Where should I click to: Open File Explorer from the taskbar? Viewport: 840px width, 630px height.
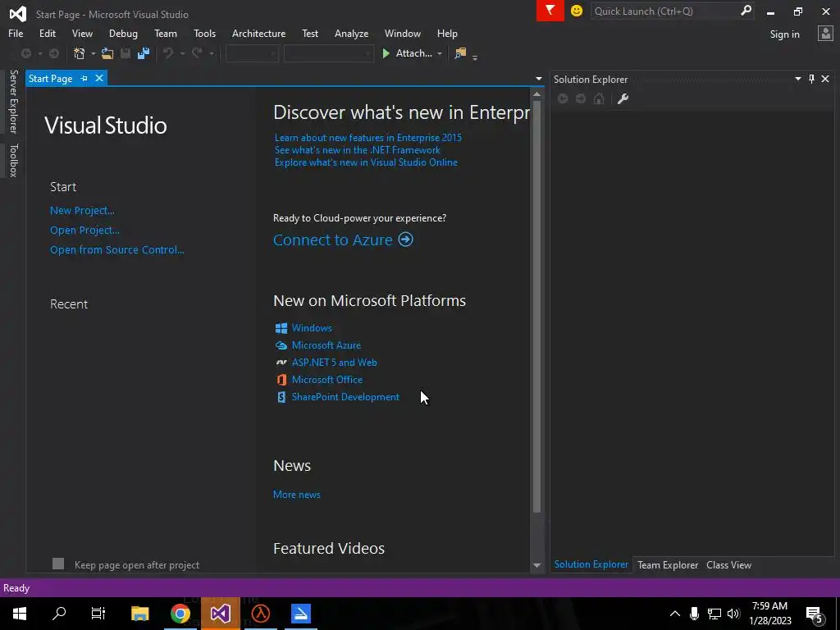pos(139,614)
